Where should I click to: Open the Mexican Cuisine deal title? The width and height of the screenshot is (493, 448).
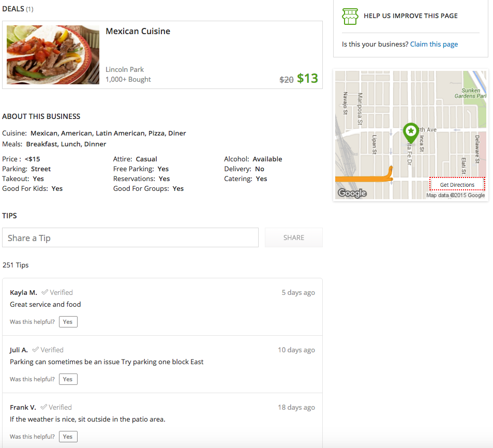(138, 31)
